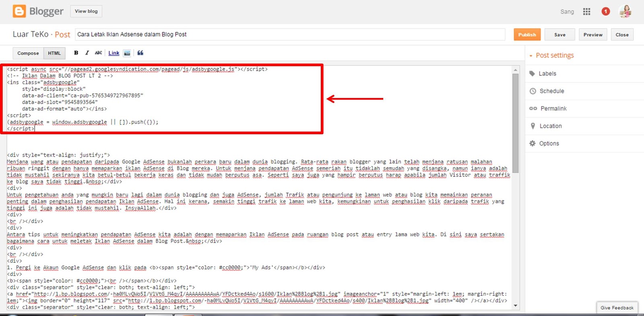This screenshot has height=316, width=644.
Task: Click the Sang account name
Action: tap(567, 12)
